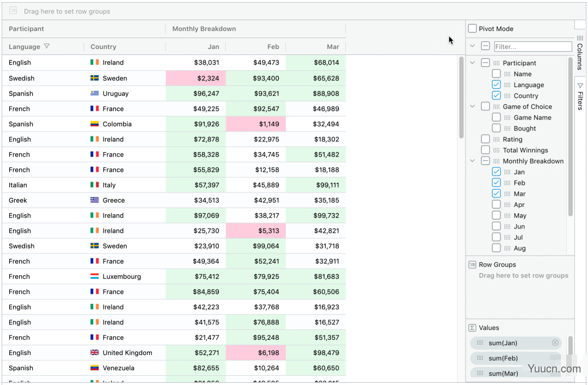Click the sum(Feb) value chip
Image resolution: width=588 pixels, height=385 pixels.
(x=516, y=358)
